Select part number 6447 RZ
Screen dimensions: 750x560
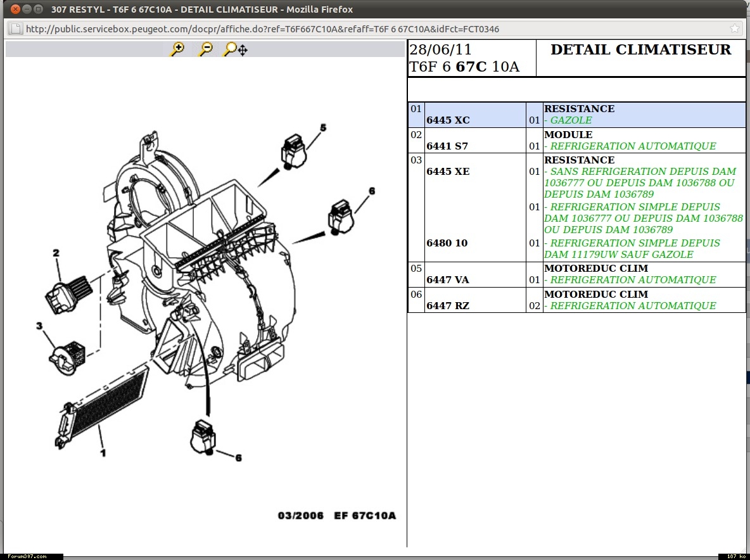pos(448,305)
